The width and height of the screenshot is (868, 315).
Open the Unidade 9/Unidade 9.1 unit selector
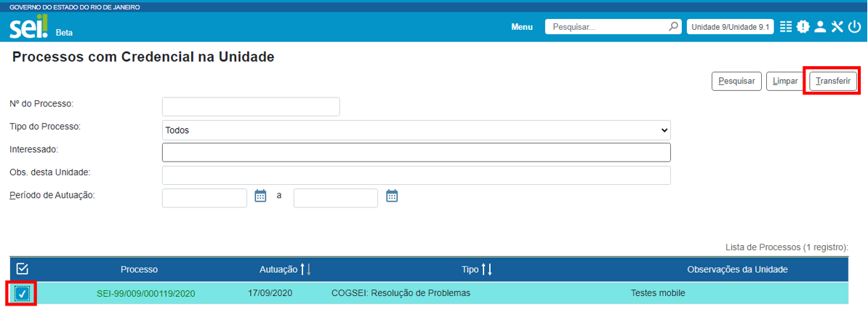pyautogui.click(x=730, y=27)
